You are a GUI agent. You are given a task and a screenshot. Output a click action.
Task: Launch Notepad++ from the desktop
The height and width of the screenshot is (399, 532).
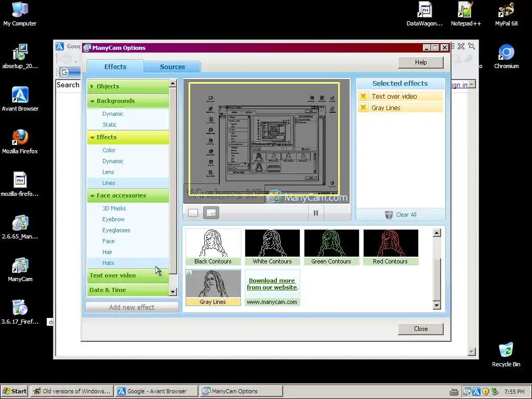pos(465,14)
